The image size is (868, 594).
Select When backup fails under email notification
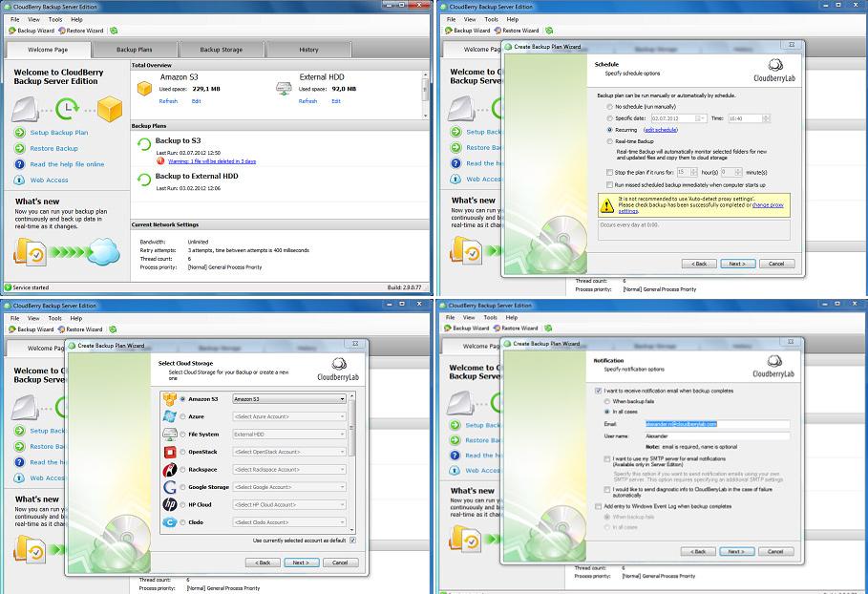tap(607, 401)
